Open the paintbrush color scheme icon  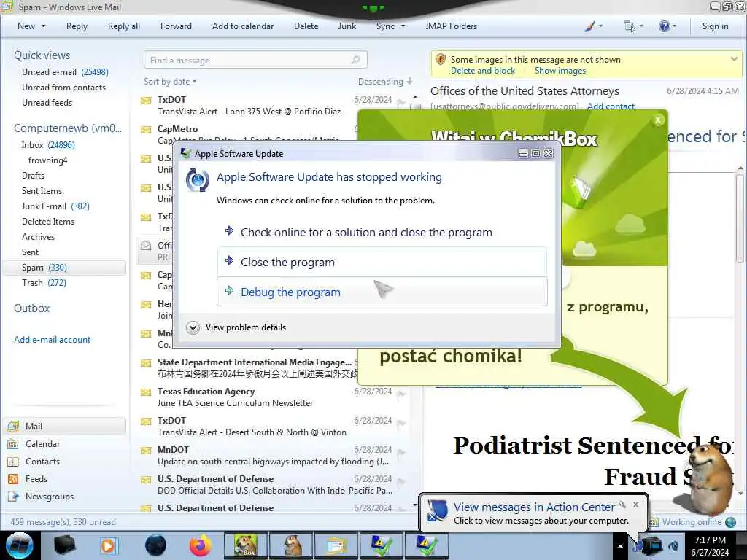click(x=589, y=26)
